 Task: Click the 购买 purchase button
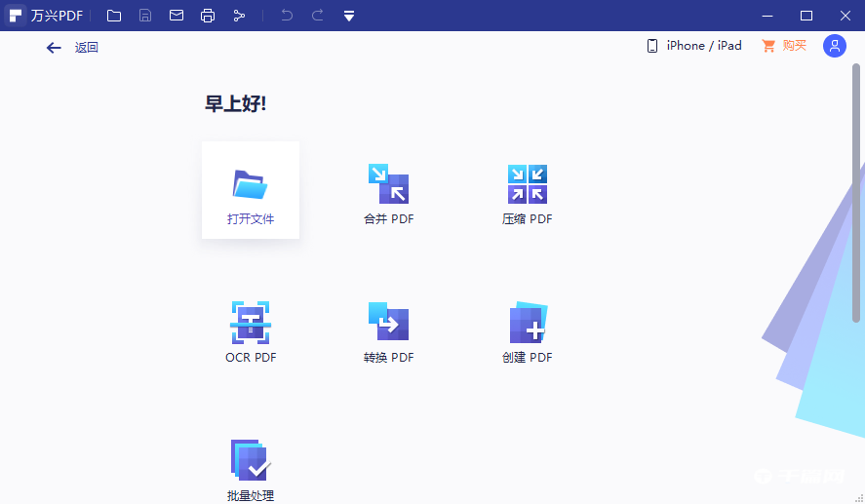784,46
